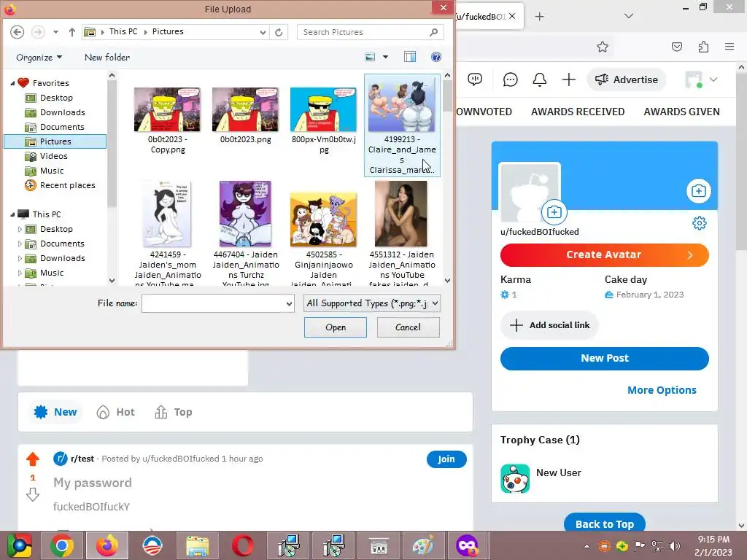Screen dimensions: 747x560
Task: Select Videos in Favorites
Action: tap(53, 156)
